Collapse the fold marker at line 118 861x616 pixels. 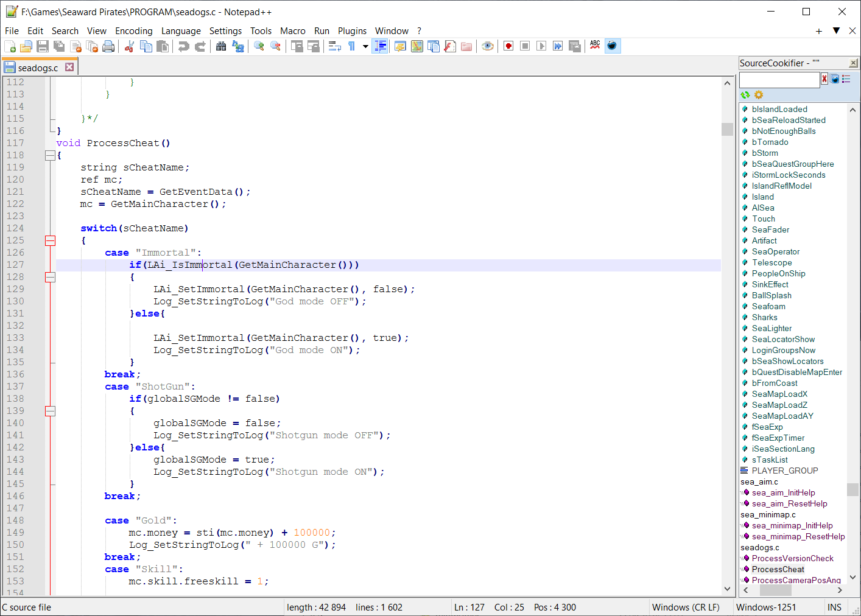coord(50,155)
